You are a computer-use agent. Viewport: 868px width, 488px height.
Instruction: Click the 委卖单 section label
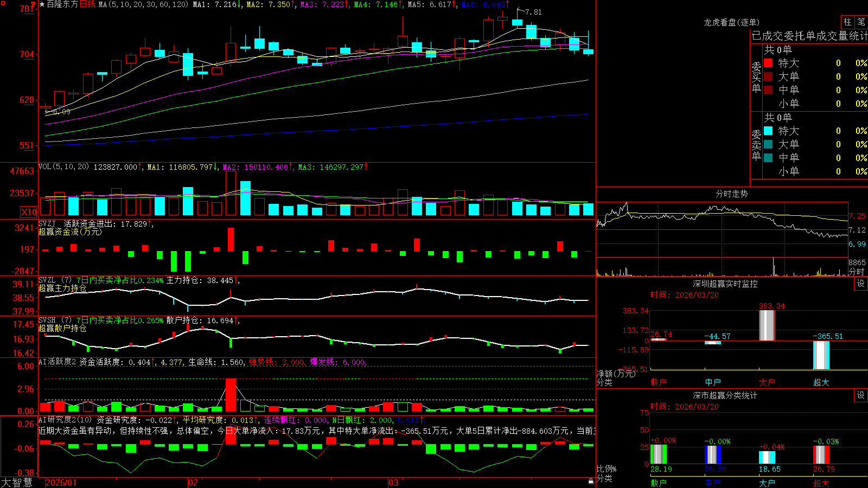[x=756, y=145]
